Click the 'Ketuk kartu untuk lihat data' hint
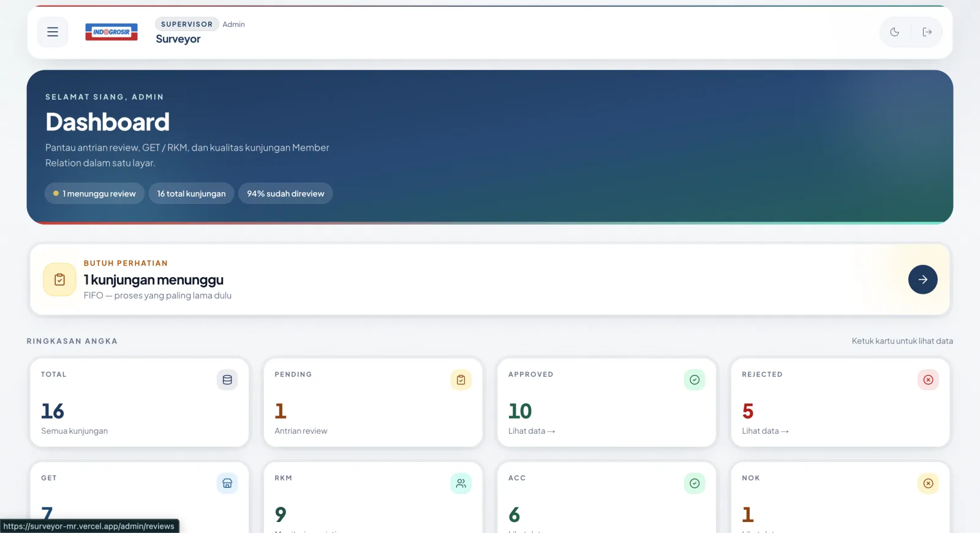The image size is (980, 533). click(x=902, y=341)
